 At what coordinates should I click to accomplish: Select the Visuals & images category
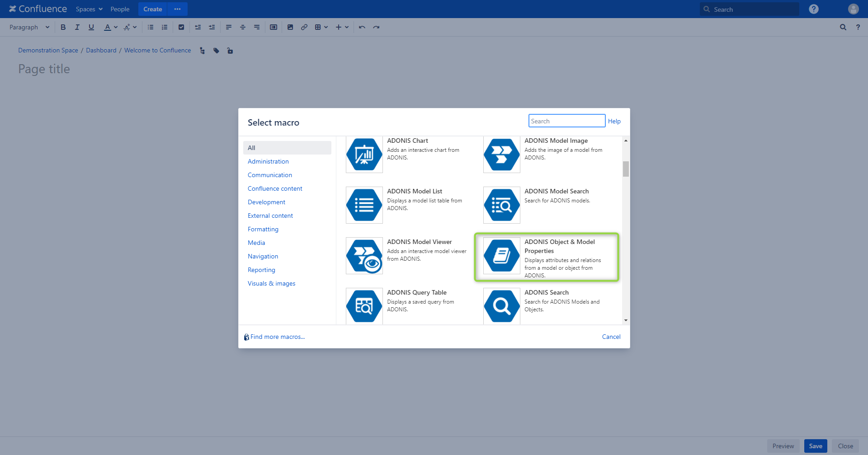(271, 283)
